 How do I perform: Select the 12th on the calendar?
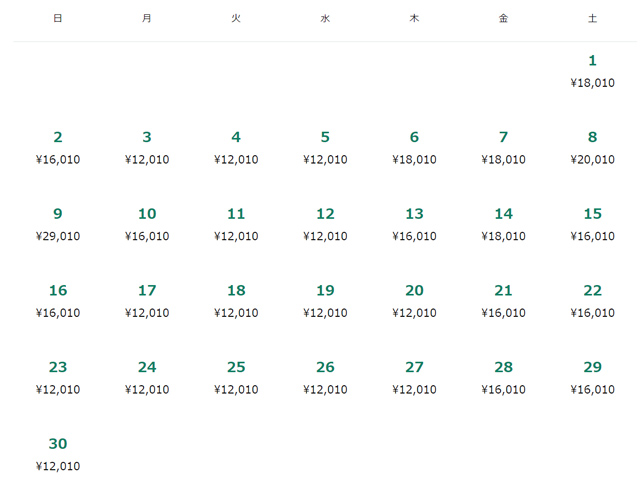(325, 224)
